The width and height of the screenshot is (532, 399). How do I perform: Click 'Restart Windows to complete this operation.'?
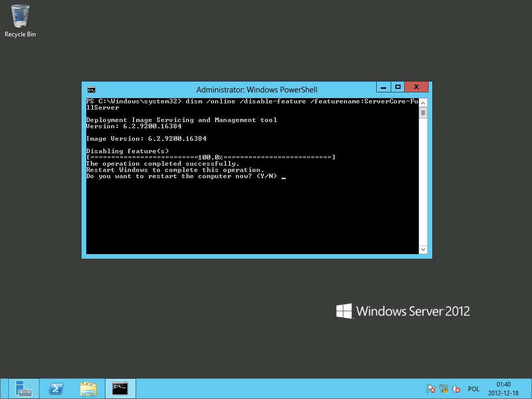tap(175, 170)
